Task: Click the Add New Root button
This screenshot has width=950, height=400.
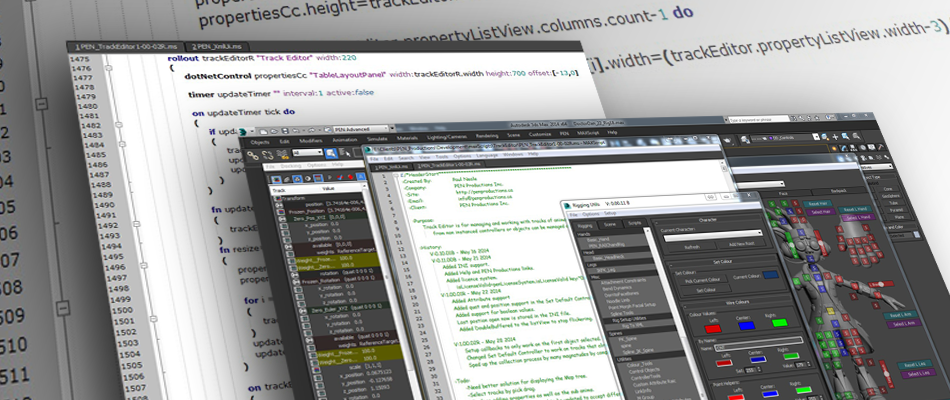Action: pyautogui.click(x=741, y=244)
